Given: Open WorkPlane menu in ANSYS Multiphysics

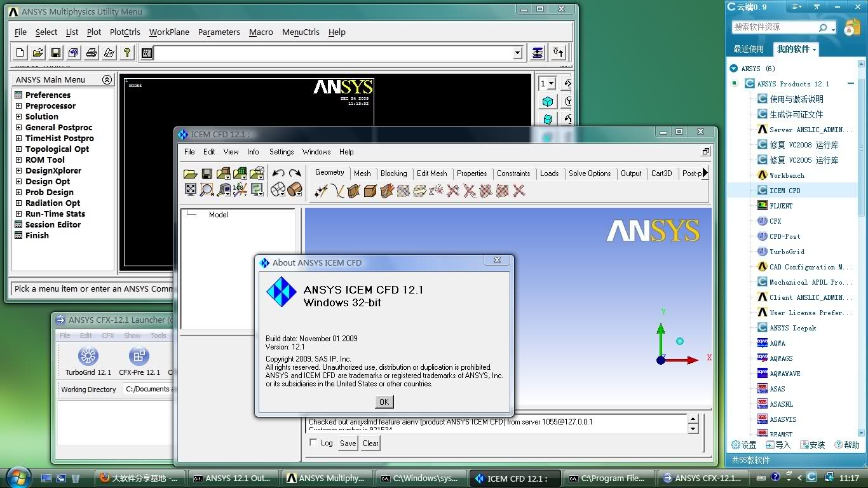Looking at the screenshot, I should (x=169, y=32).
